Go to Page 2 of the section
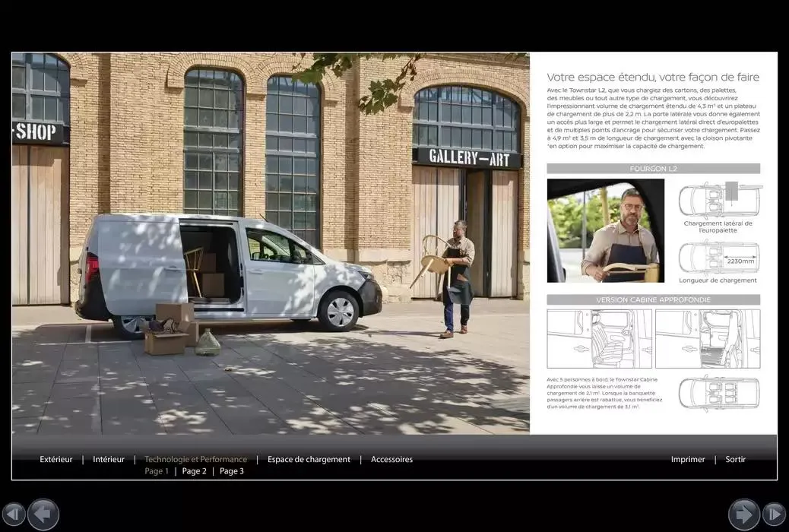Screen dimensions: 789x532 (x=194, y=470)
